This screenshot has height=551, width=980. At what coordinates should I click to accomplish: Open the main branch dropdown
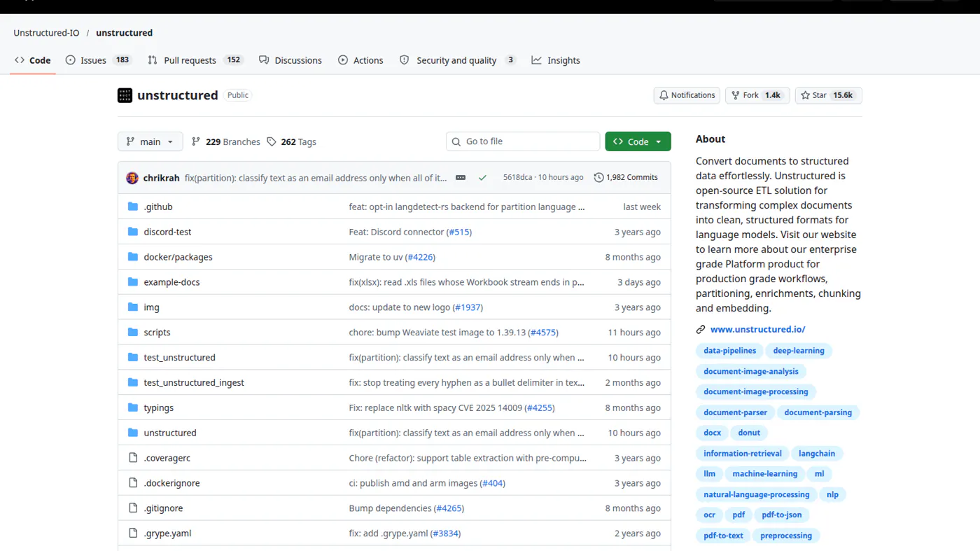[x=150, y=141]
